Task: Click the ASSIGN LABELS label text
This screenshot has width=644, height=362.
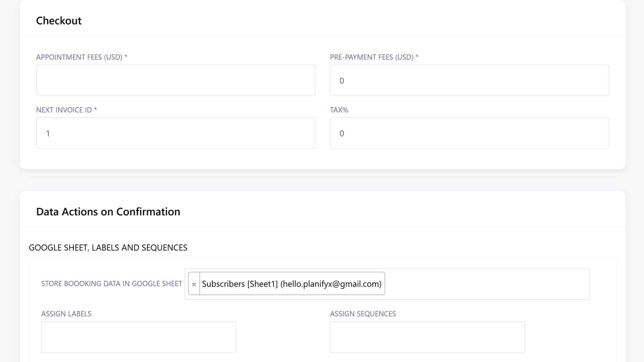Action: [x=66, y=314]
